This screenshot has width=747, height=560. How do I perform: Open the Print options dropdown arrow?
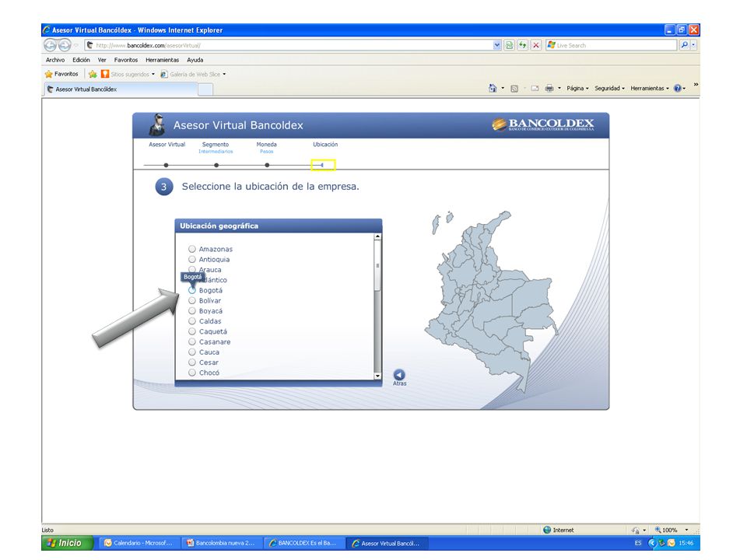click(x=559, y=88)
